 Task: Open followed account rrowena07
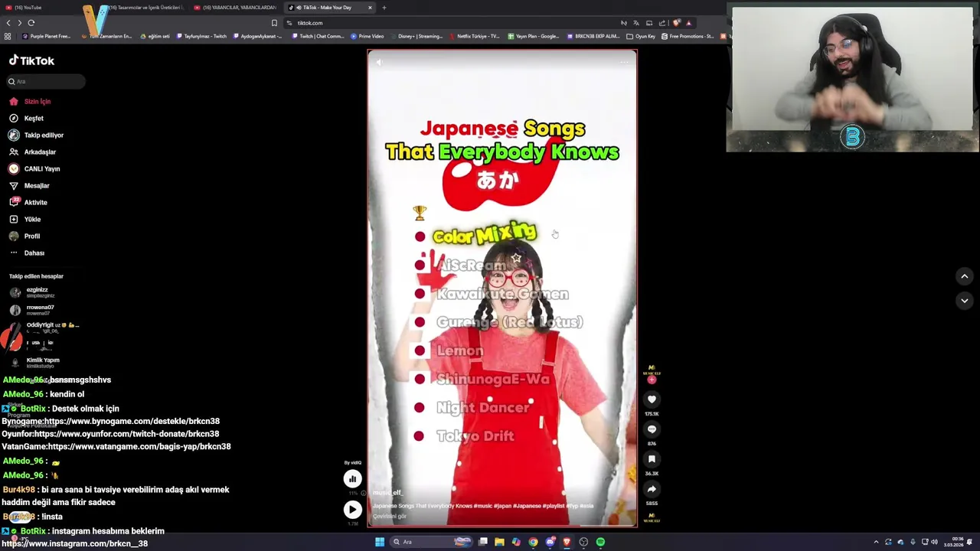(x=32, y=310)
